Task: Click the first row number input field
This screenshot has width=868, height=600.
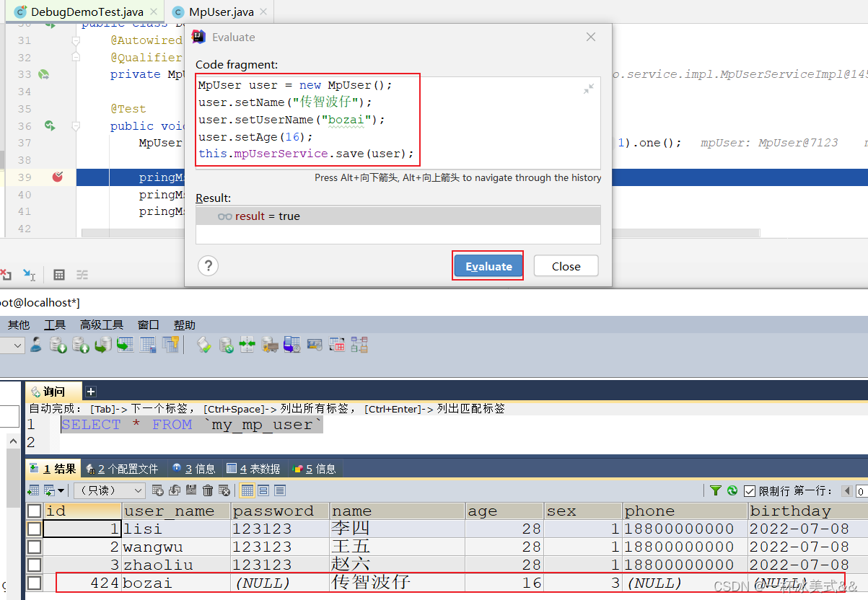Action: (861, 490)
